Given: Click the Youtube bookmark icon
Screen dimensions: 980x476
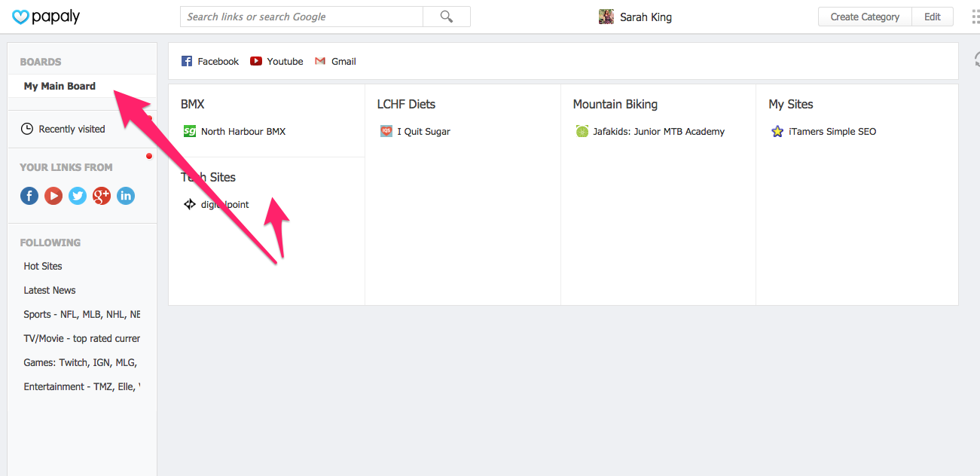Looking at the screenshot, I should tap(256, 61).
